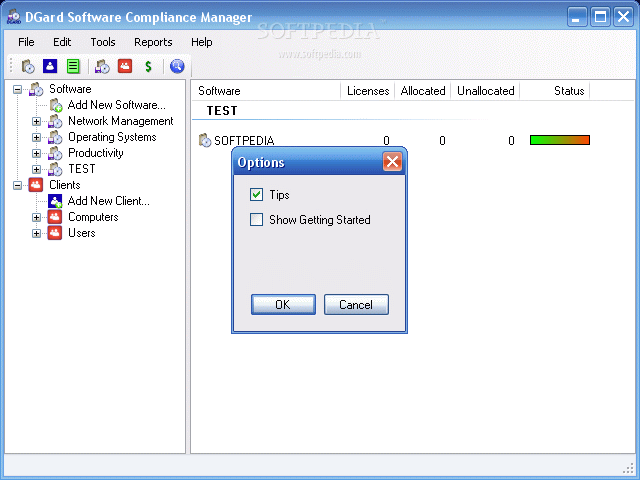The width and height of the screenshot is (640, 480).
Task: Click the Add New Software icon
Action: 56,105
